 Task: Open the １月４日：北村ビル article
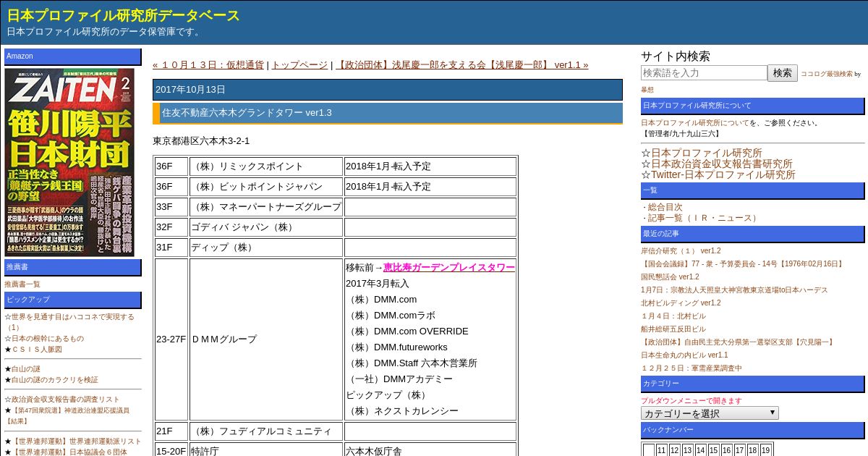[x=673, y=316]
